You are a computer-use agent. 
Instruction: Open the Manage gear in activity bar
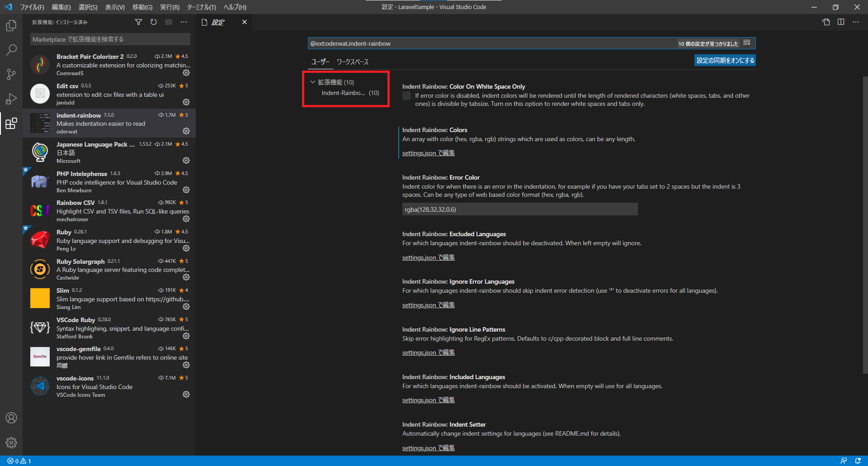pyautogui.click(x=11, y=442)
